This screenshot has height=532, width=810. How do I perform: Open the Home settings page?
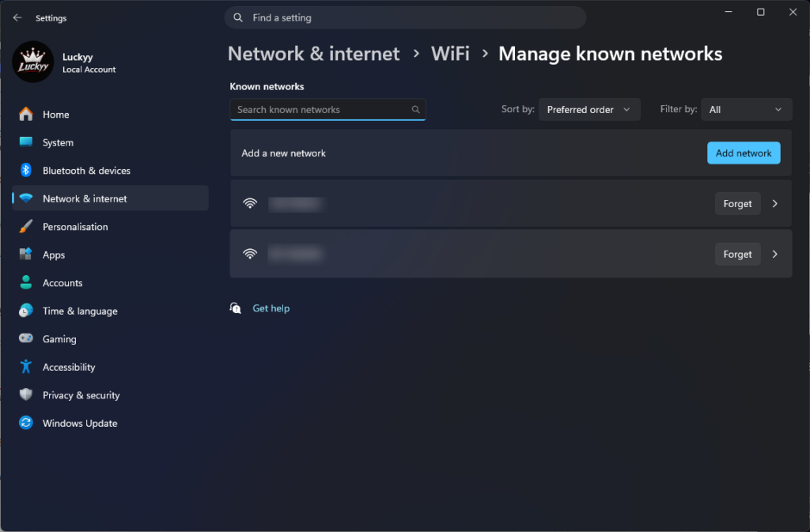[110, 114]
